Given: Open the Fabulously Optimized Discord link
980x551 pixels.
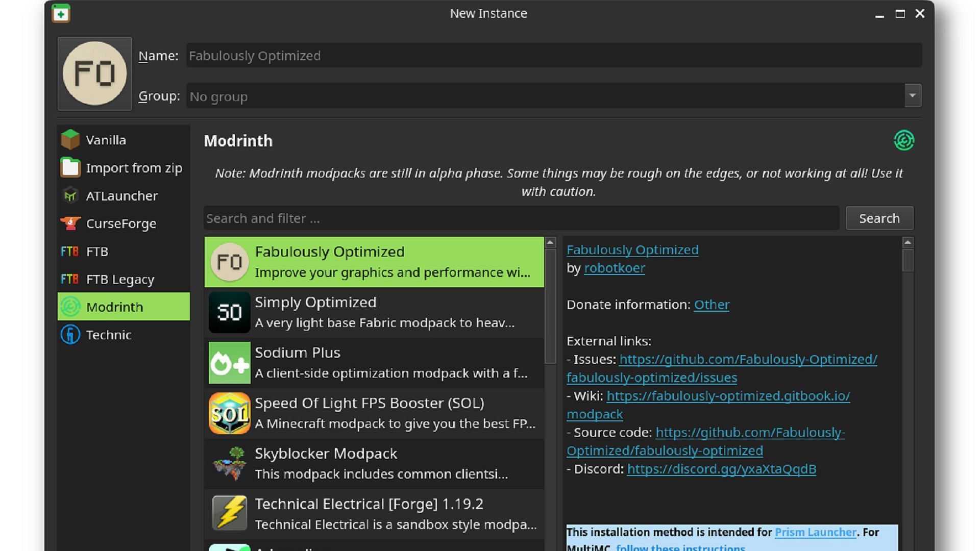Looking at the screenshot, I should pos(722,468).
